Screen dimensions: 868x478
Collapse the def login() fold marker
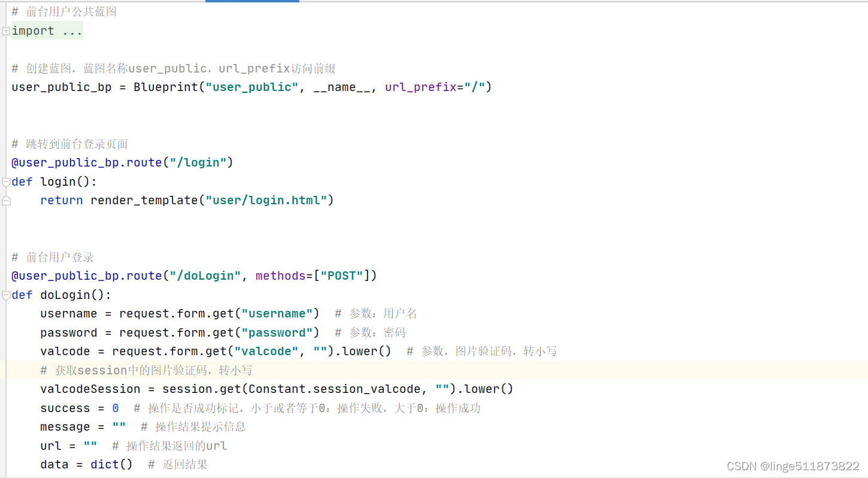[5, 181]
